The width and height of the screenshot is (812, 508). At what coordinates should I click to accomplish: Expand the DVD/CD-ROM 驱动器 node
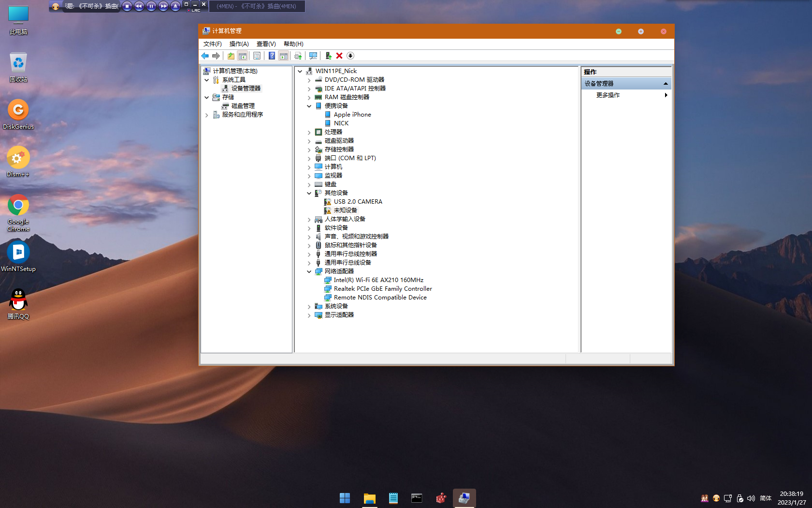point(309,80)
